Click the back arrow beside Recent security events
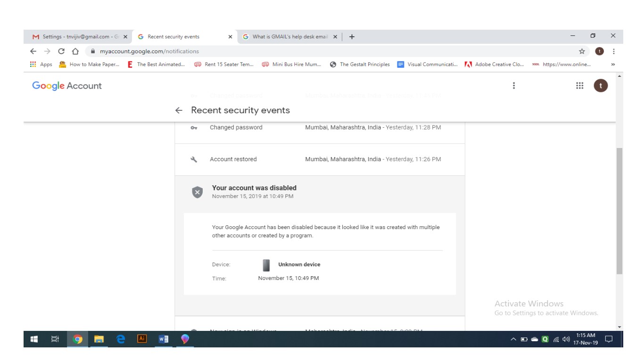644x362 pixels. click(x=179, y=110)
